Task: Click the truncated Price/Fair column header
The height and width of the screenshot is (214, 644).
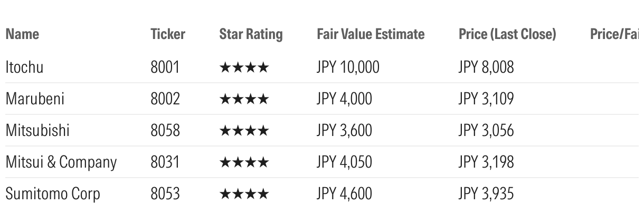Action: (614, 34)
